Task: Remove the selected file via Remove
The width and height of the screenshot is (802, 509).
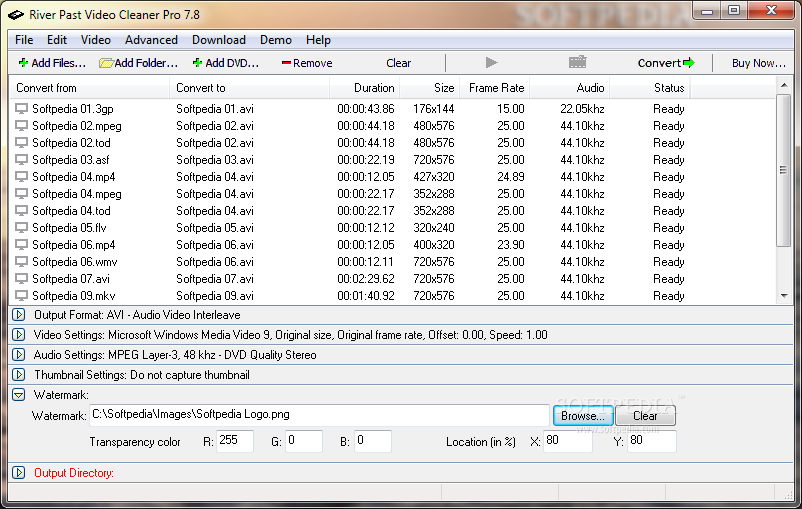Action: [307, 63]
